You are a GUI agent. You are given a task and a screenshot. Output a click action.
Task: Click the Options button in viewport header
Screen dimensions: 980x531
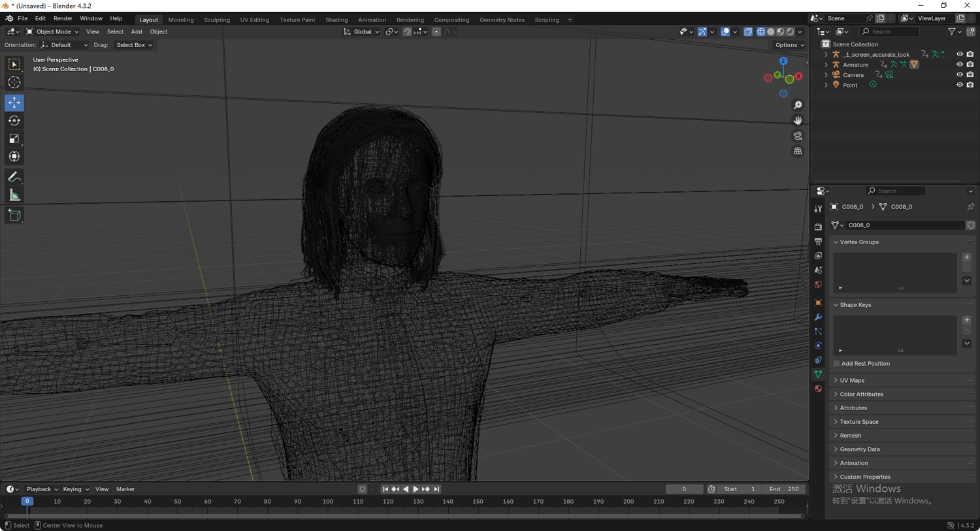[789, 45]
